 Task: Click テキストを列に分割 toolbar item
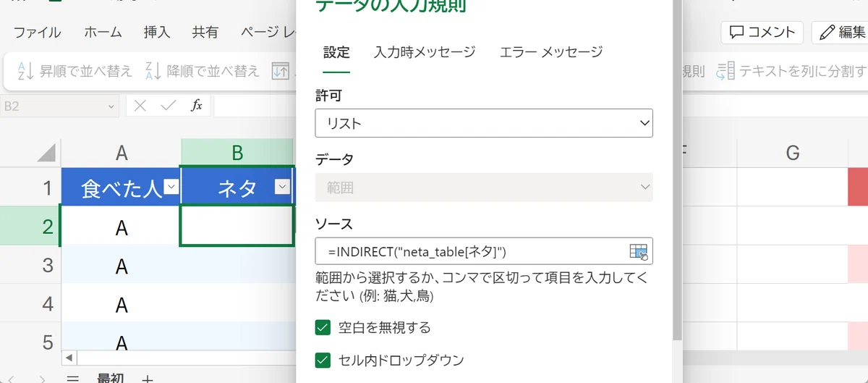pos(791,70)
